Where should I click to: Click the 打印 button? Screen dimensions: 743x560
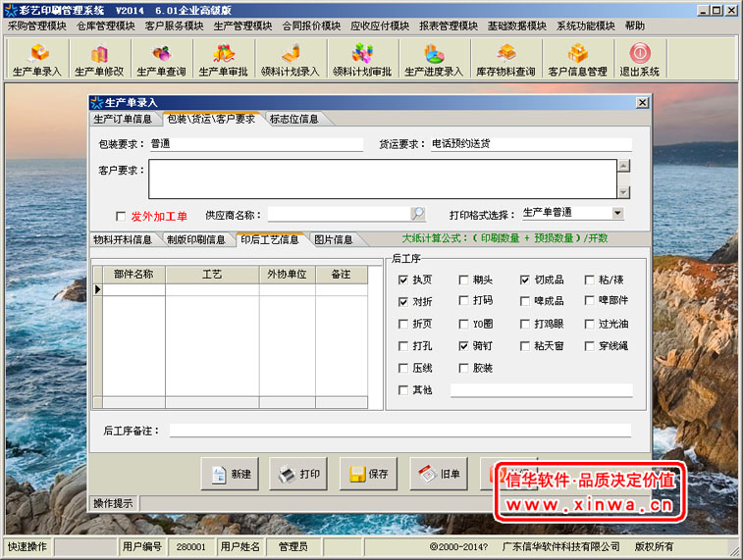(298, 474)
